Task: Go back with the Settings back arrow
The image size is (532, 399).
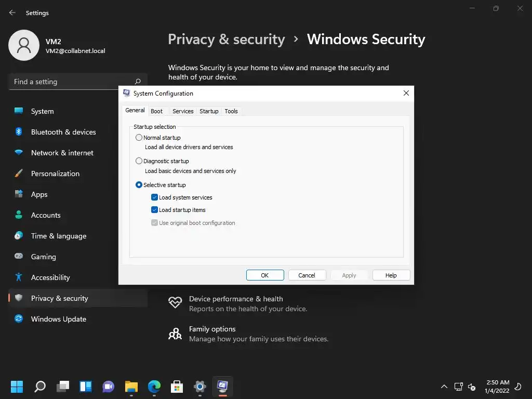Action: coord(12,12)
